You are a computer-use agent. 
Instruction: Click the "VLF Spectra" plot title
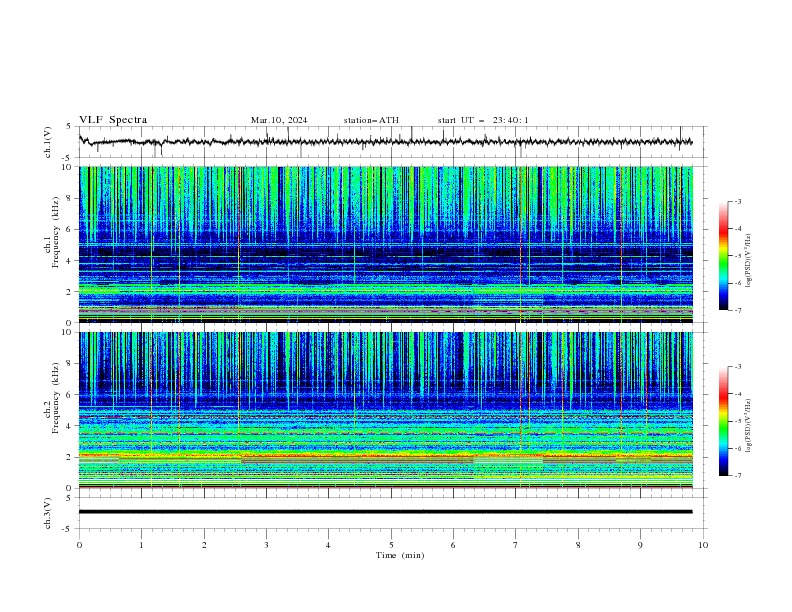pos(113,120)
